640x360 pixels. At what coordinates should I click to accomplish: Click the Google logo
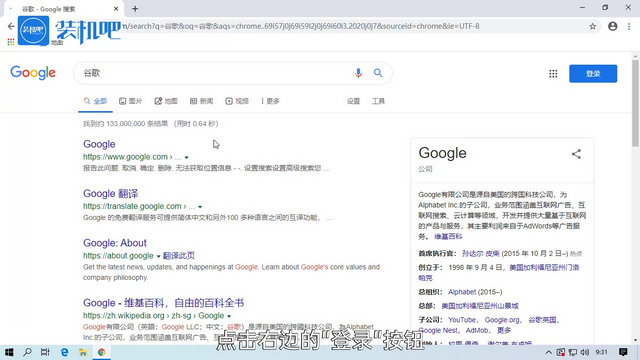33,73
